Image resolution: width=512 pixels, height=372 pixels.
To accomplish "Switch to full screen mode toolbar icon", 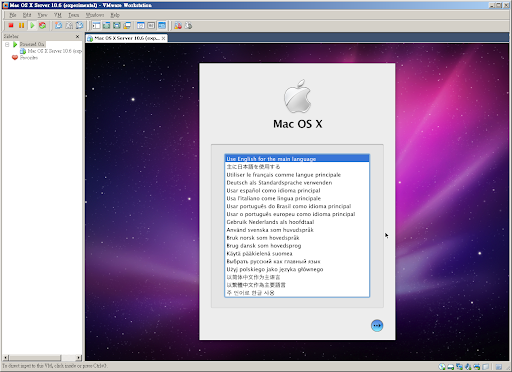I will 117,25.
